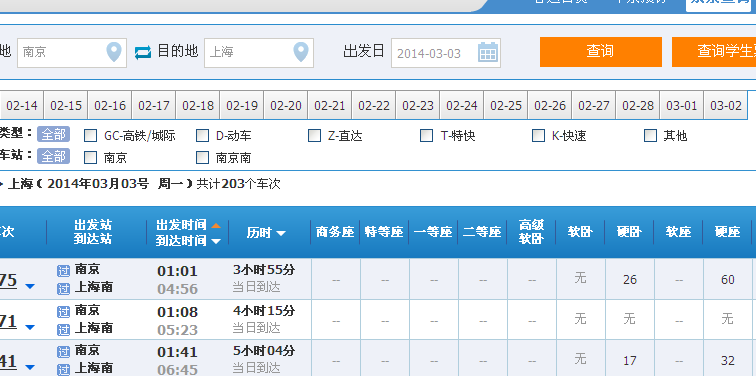The height and width of the screenshot is (376, 756).
Task: Click the 历时 column header text
Action: pos(259,233)
